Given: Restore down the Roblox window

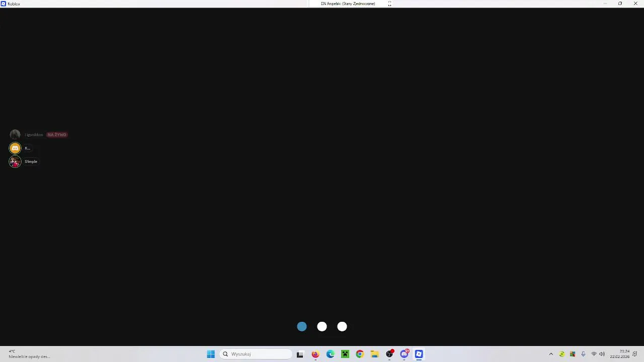Looking at the screenshot, I should tap(620, 4).
